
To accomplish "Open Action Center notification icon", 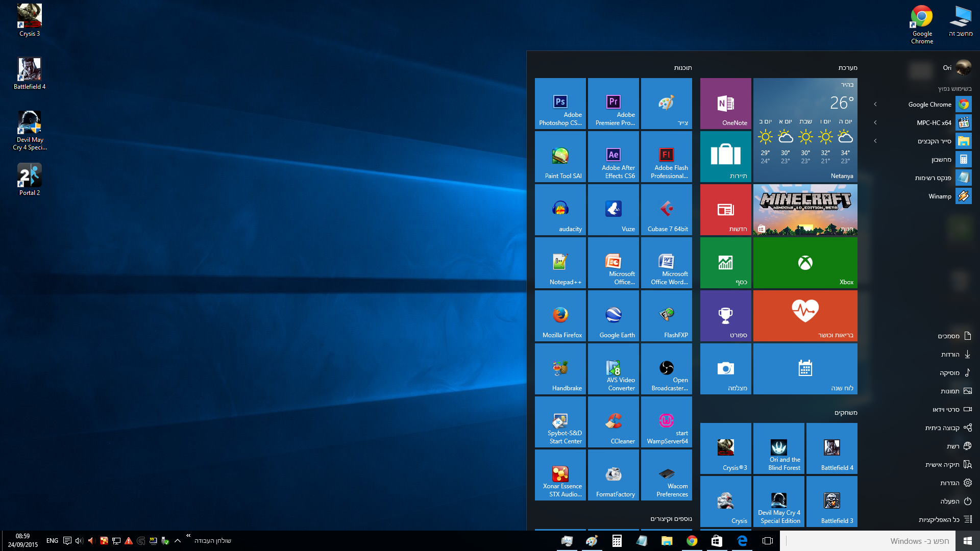I will [67, 541].
